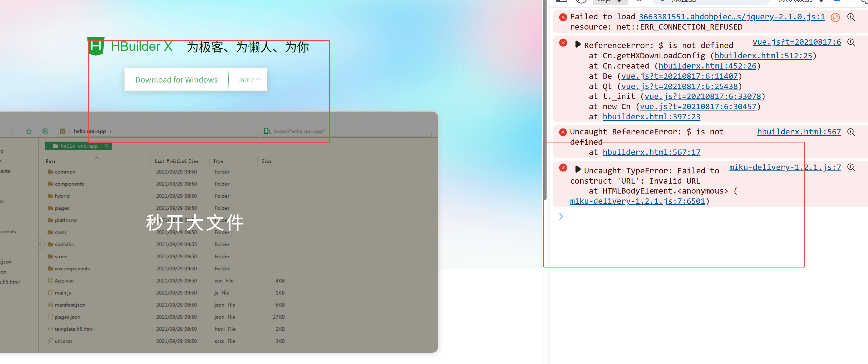Click the uni.scss file icon
The image size is (868, 364).
click(50, 341)
